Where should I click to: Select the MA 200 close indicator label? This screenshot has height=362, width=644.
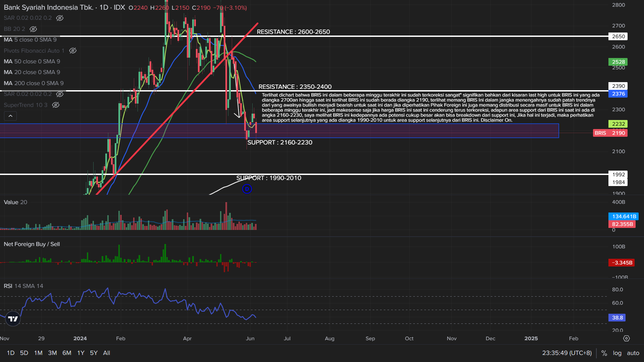point(34,83)
